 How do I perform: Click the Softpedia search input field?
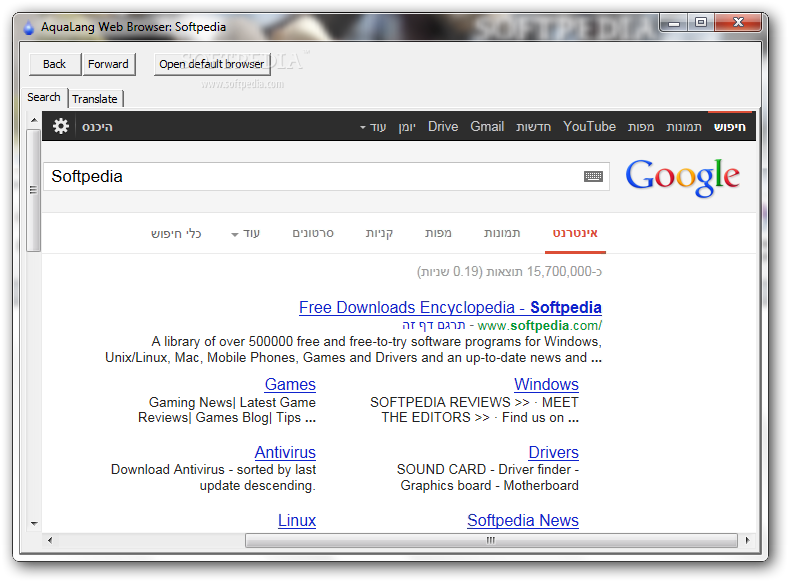[326, 177]
